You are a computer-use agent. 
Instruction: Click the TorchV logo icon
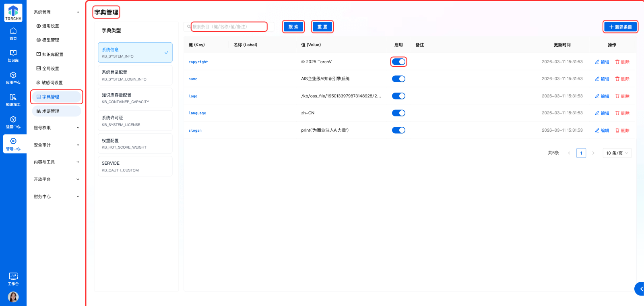coord(13,13)
